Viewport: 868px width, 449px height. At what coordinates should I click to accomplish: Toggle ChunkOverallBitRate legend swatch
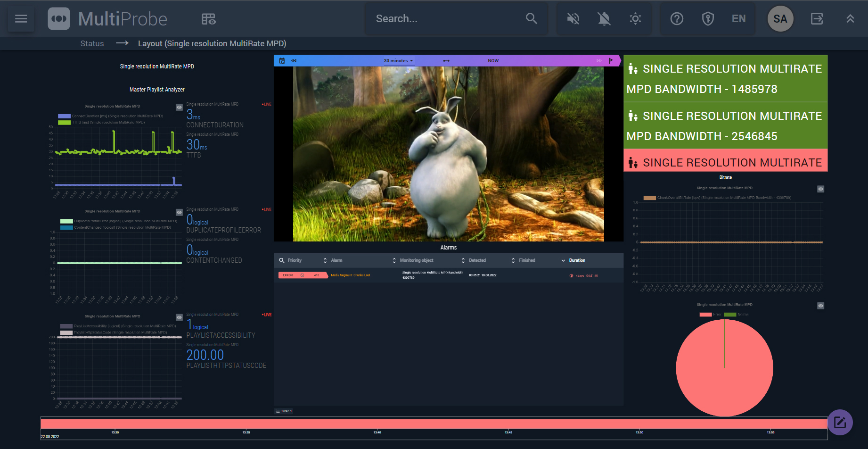pos(650,198)
